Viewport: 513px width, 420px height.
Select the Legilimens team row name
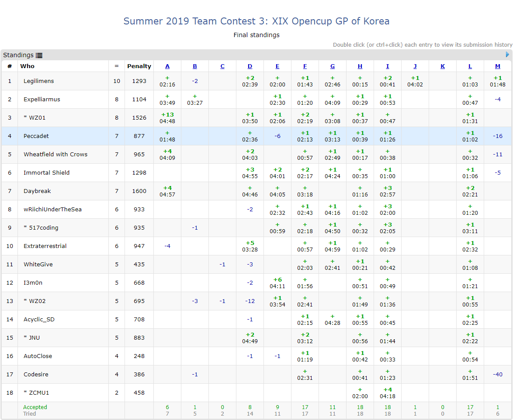coord(39,81)
